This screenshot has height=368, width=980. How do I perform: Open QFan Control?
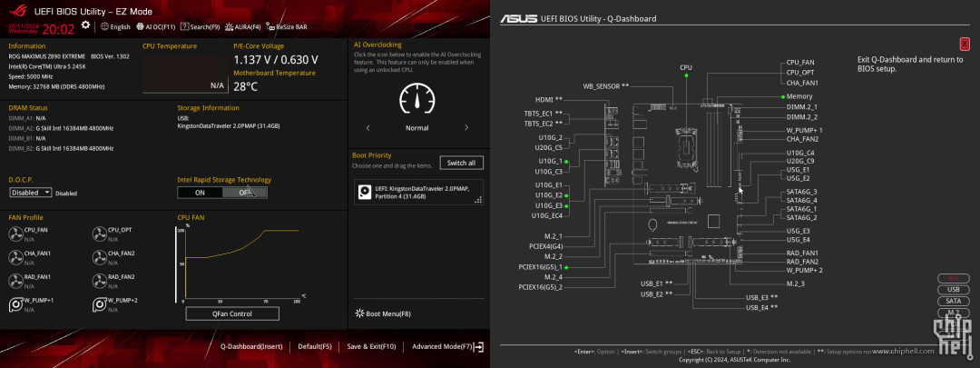(232, 313)
